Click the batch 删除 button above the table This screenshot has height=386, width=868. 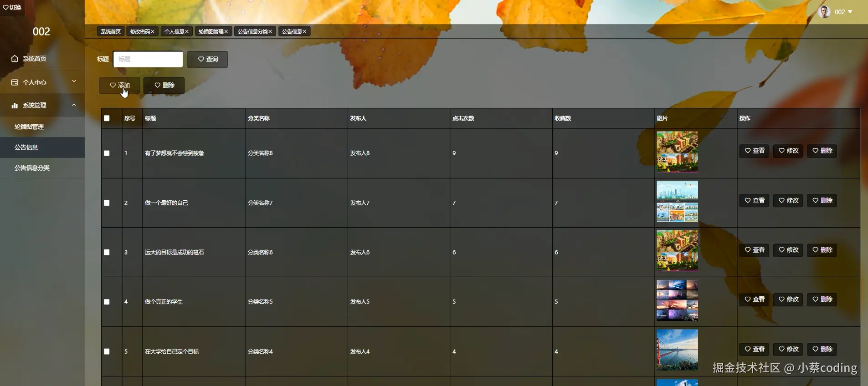164,85
